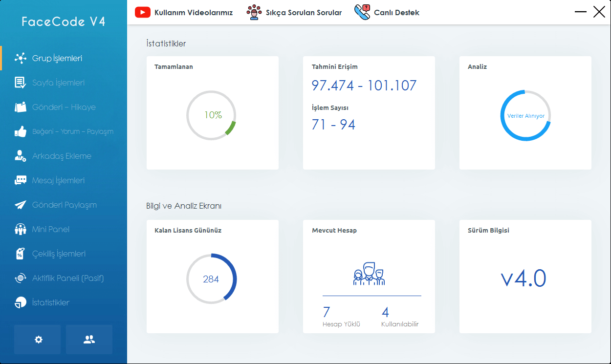
Task: Click the Analiz card title
Action: click(x=477, y=67)
